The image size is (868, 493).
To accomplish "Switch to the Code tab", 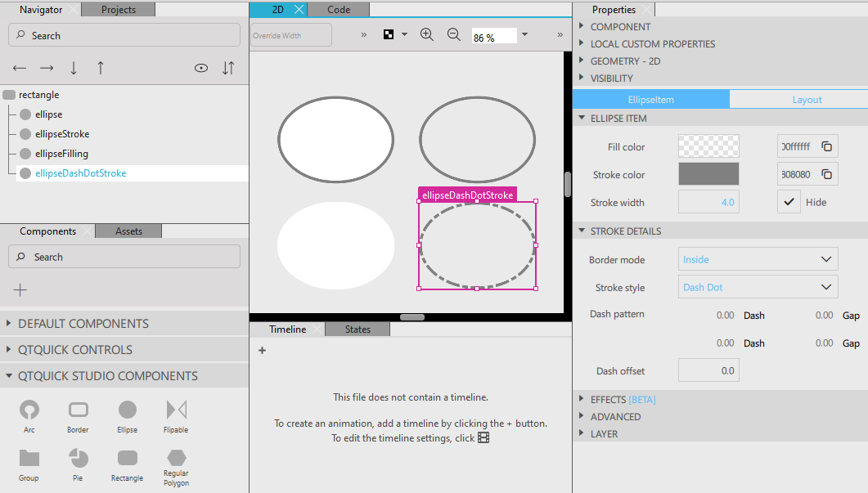I will click(339, 10).
